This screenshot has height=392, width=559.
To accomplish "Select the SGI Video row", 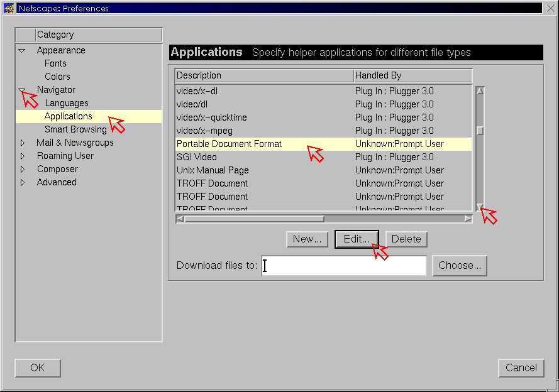I will click(323, 157).
